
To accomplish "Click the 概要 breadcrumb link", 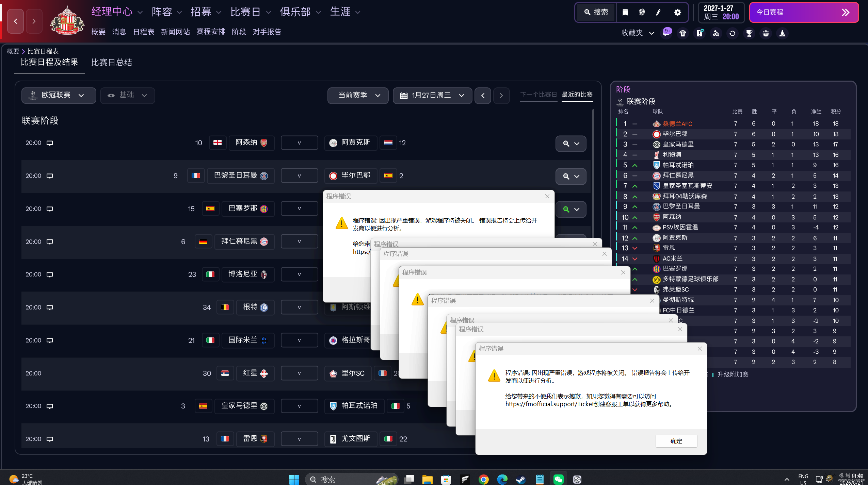I will 13,51.
